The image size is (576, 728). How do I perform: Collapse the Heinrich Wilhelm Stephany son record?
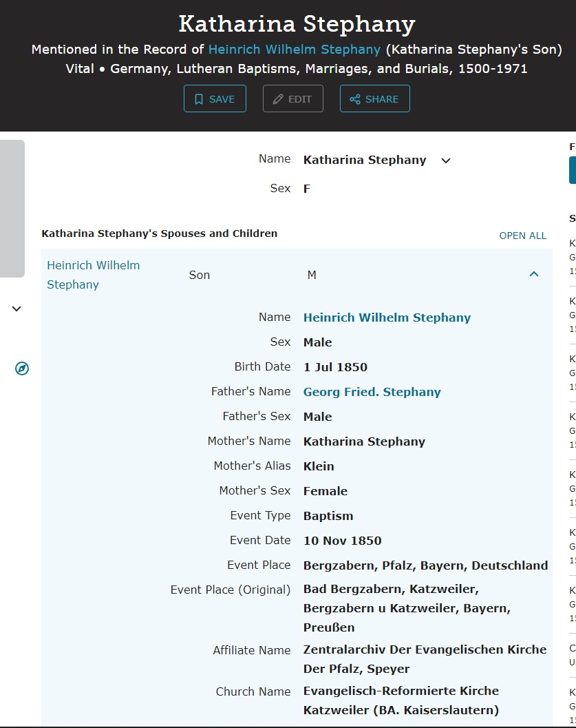[534, 274]
